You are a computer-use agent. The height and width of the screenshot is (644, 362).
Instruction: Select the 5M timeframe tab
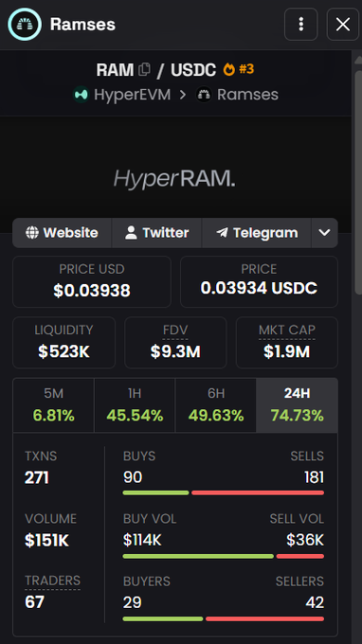[x=53, y=405]
